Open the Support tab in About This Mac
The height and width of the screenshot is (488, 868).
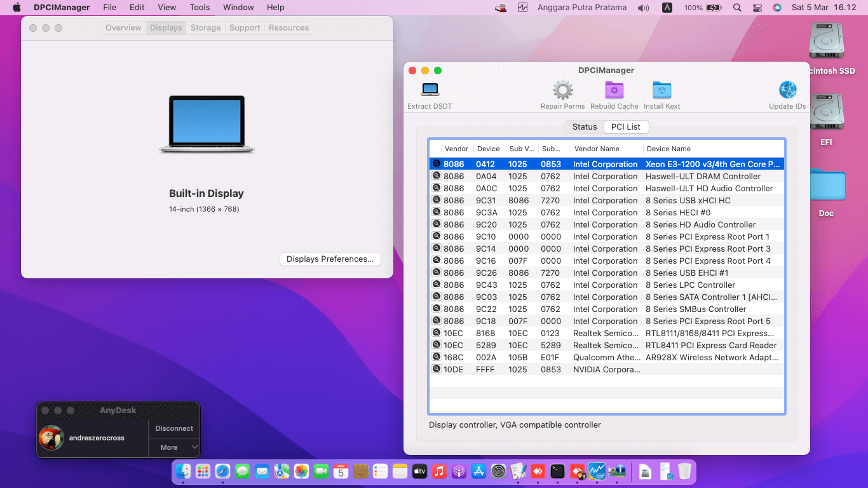pyautogui.click(x=245, y=28)
